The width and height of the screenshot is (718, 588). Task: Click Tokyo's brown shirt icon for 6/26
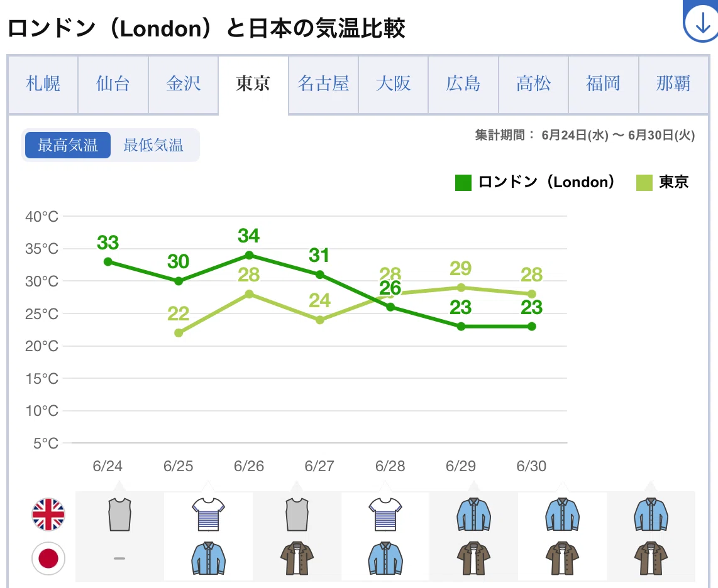tap(297, 558)
